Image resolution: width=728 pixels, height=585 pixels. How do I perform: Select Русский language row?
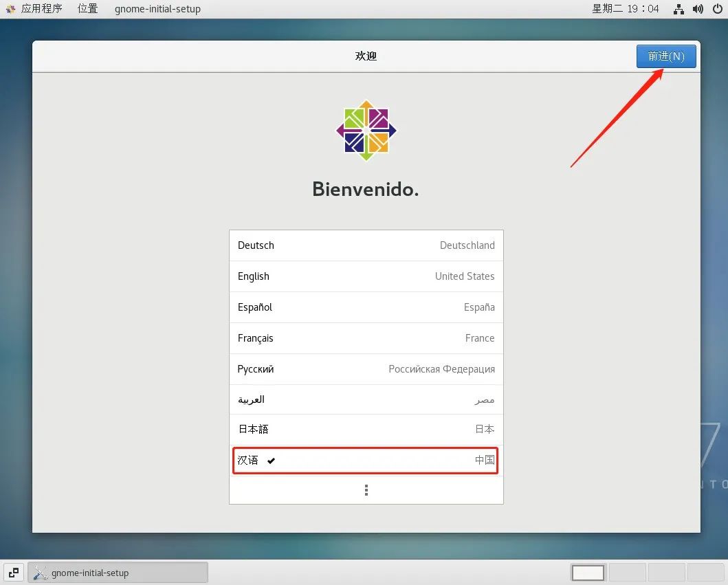pos(366,369)
